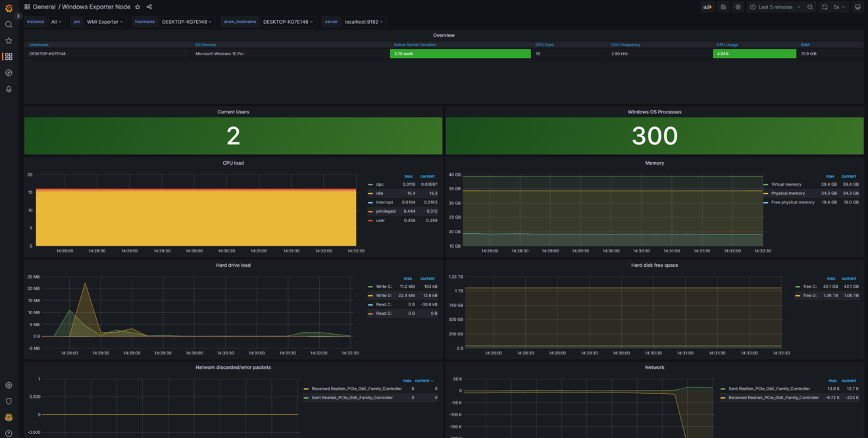Sort Overview table by CPU Frequency column
Viewport: 868px width, 438px height.
point(625,45)
